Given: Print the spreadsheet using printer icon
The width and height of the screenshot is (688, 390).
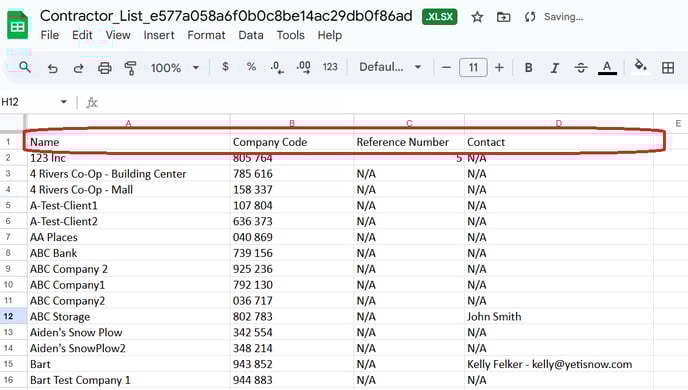Looking at the screenshot, I should [104, 68].
